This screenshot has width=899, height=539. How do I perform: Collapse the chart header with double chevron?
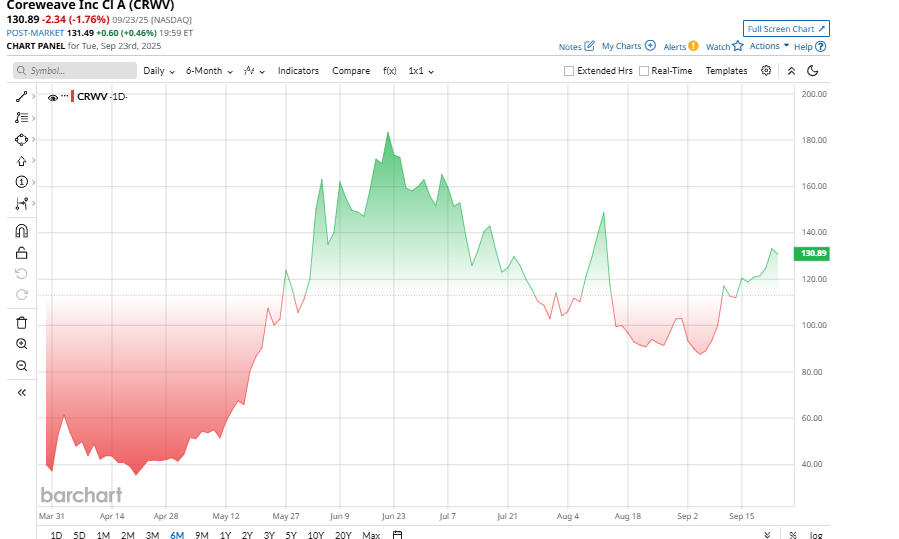click(x=791, y=71)
